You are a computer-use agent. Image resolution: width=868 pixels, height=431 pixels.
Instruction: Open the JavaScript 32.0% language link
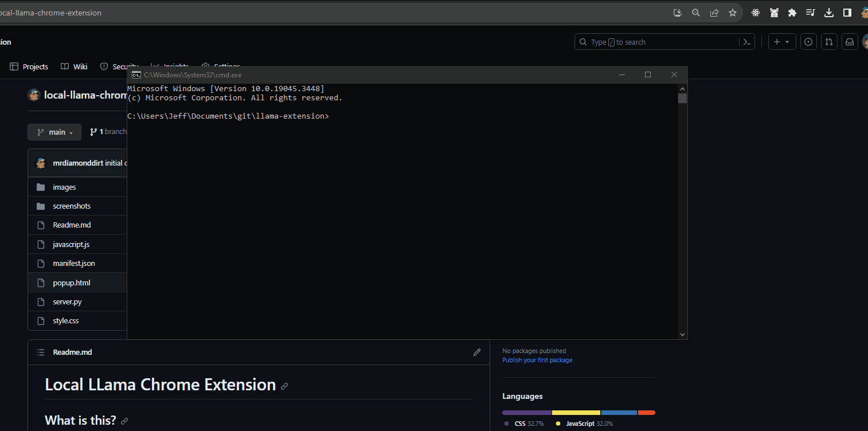tap(584, 424)
